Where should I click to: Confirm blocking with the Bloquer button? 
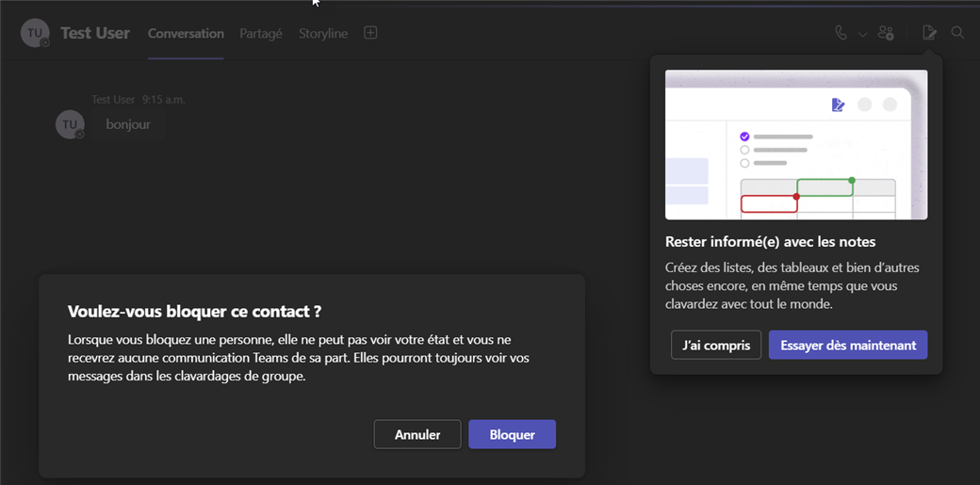tap(512, 434)
